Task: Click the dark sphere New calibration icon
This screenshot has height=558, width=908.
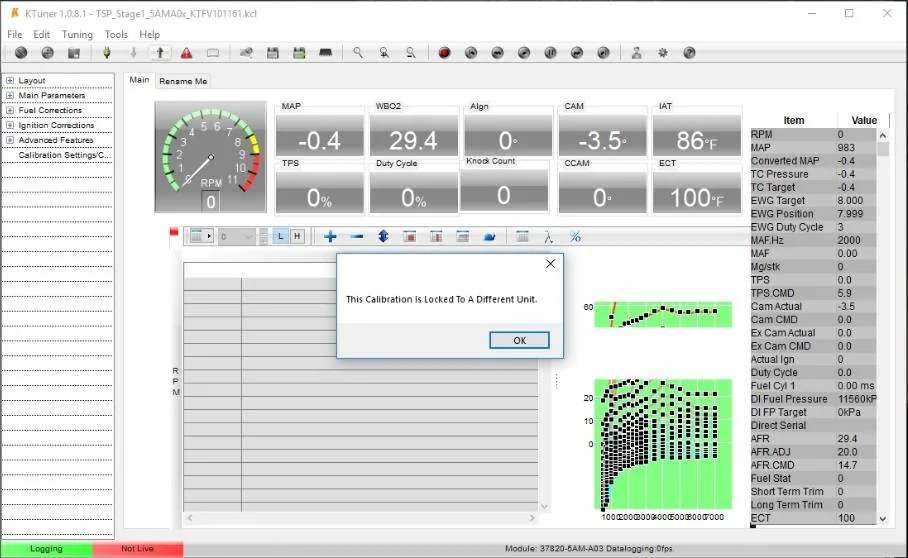Action: 21,53
